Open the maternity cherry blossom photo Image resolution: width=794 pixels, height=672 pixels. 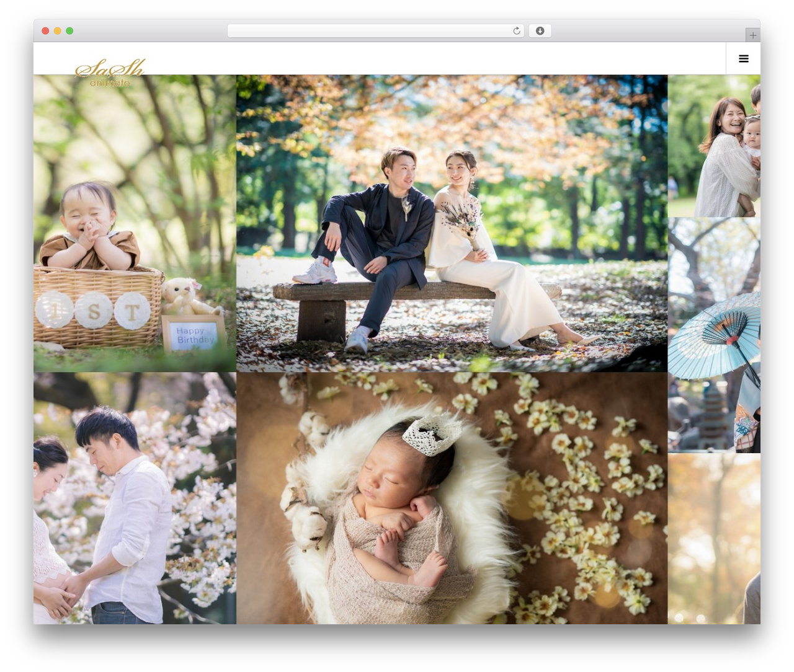(x=135, y=498)
